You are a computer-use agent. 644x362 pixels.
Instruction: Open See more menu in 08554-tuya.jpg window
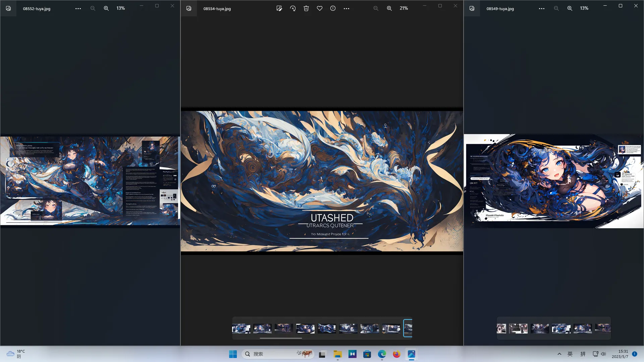click(346, 8)
